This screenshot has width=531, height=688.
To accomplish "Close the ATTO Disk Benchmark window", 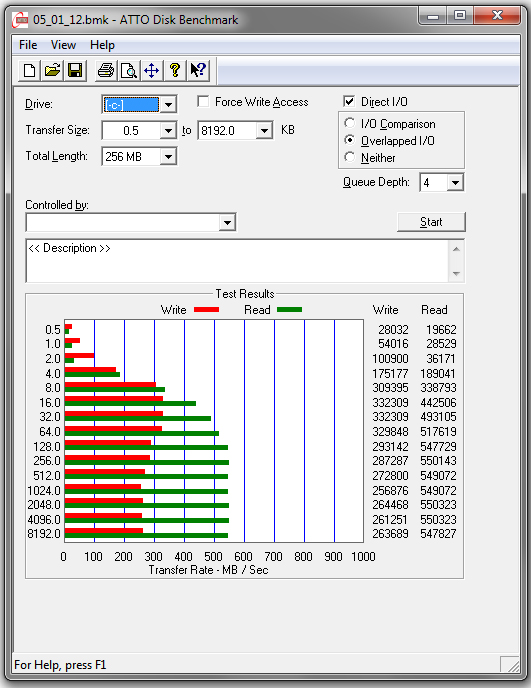I will (497, 16).
